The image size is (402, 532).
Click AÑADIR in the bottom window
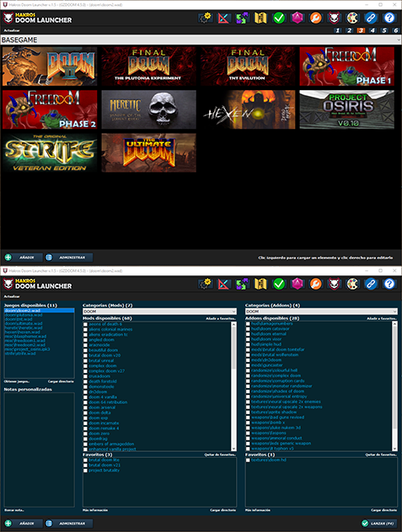tap(24, 524)
